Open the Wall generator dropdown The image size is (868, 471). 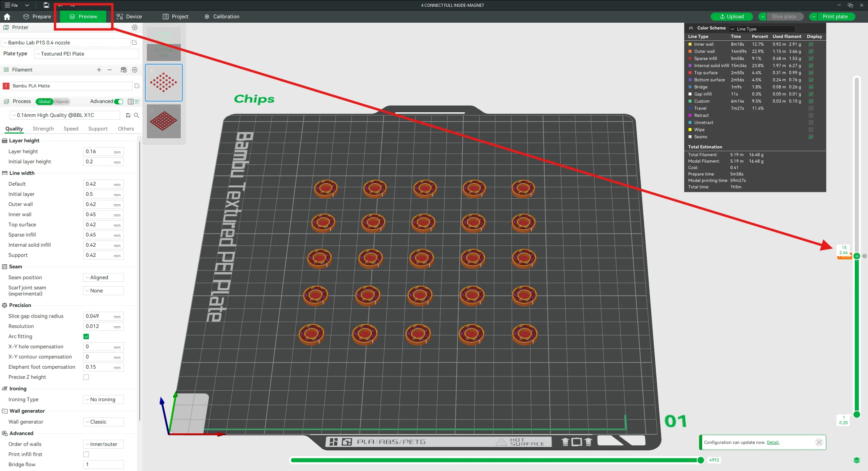103,422
